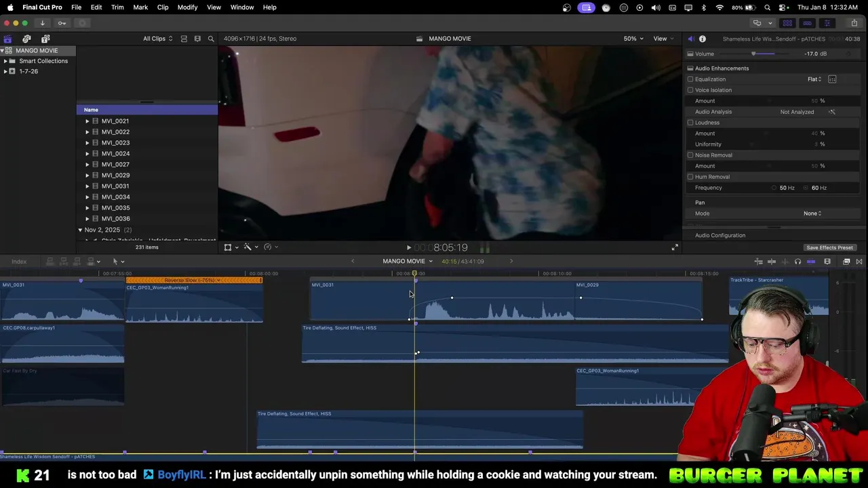
Task: Open the enhancements magic wand menu below viewer
Action: click(248, 247)
